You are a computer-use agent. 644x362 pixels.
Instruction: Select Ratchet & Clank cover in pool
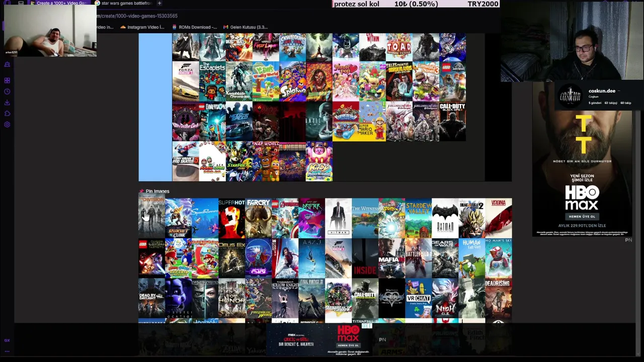pos(178,218)
